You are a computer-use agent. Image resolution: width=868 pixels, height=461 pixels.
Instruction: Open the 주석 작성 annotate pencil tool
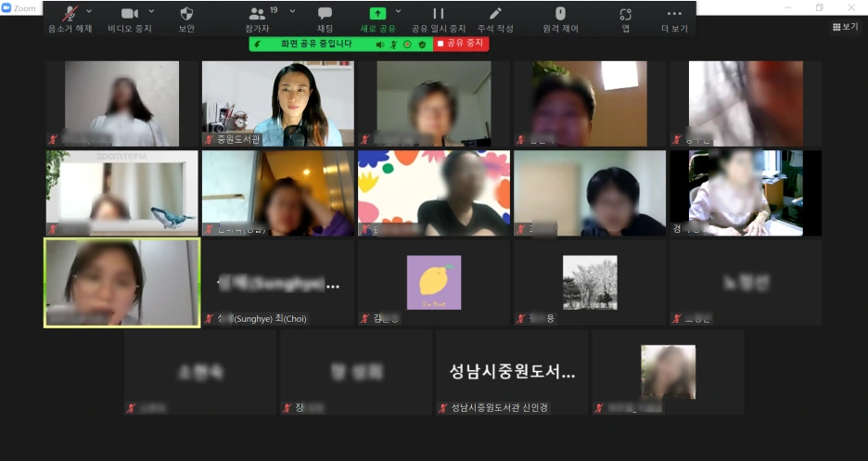pyautogui.click(x=495, y=19)
